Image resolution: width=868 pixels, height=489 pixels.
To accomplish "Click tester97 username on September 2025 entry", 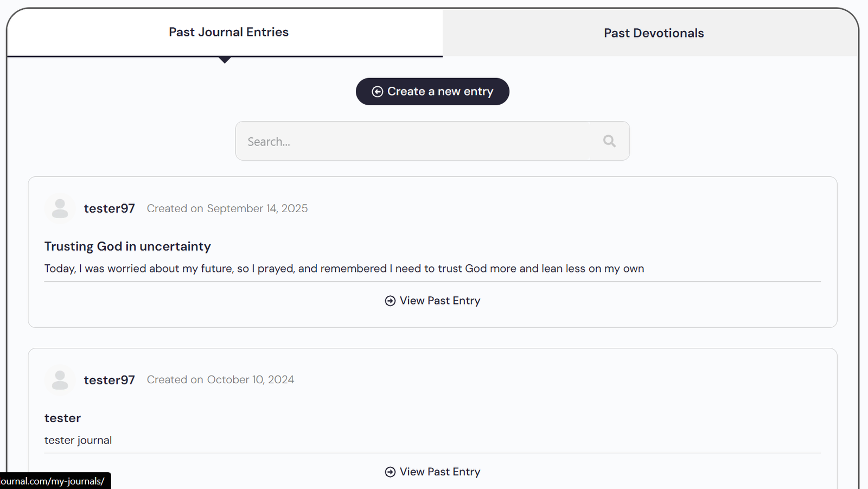I will pos(109,208).
